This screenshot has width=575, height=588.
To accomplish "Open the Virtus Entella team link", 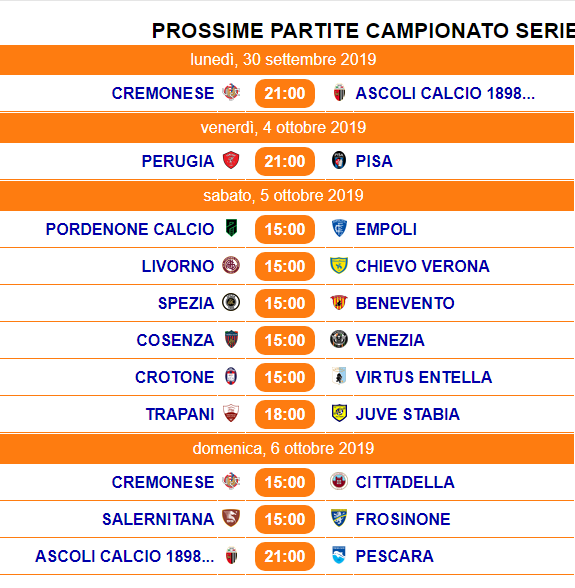I will point(424,377).
